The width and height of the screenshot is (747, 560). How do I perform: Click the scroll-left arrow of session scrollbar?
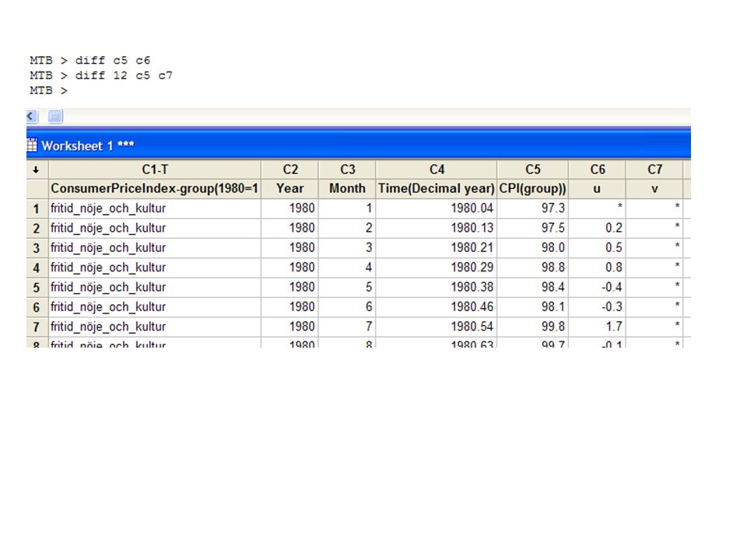point(31,116)
